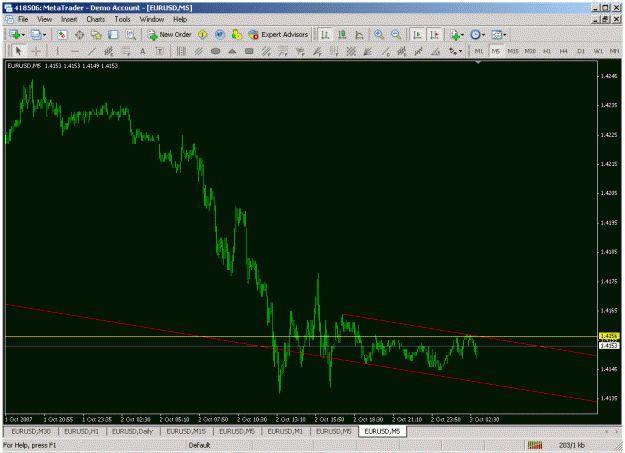Zoom out the chart with magnifier minus
The width and height of the screenshot is (625, 453).
(396, 35)
